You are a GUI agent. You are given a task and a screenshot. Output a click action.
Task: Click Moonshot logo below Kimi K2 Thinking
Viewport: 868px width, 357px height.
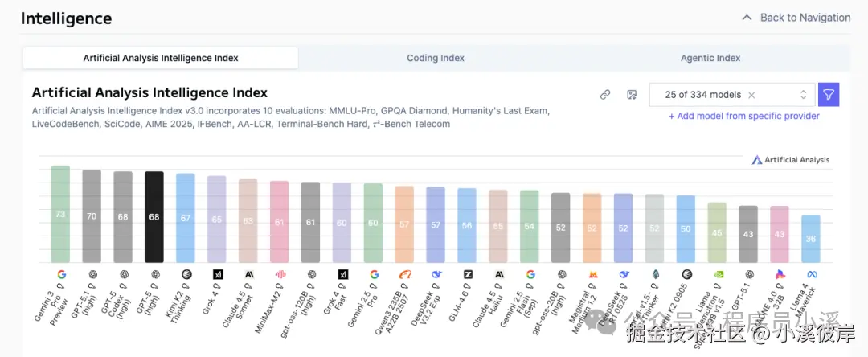pos(186,274)
